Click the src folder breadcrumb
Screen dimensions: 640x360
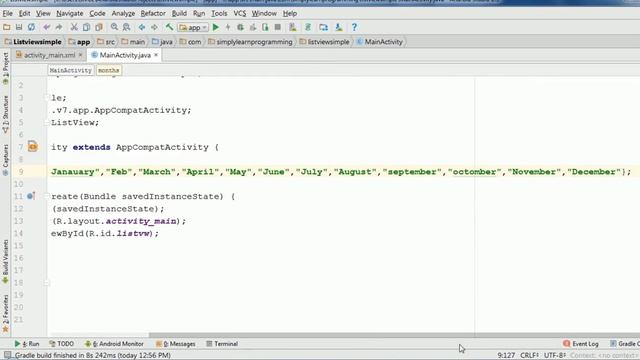[x=106, y=42]
